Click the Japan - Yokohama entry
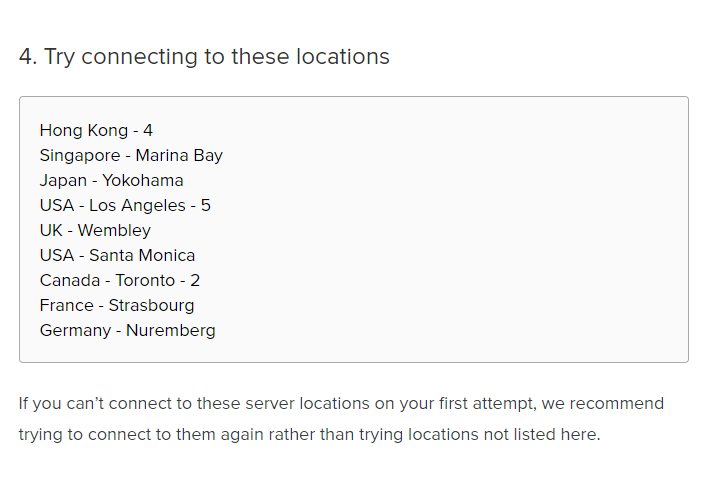 [x=111, y=180]
